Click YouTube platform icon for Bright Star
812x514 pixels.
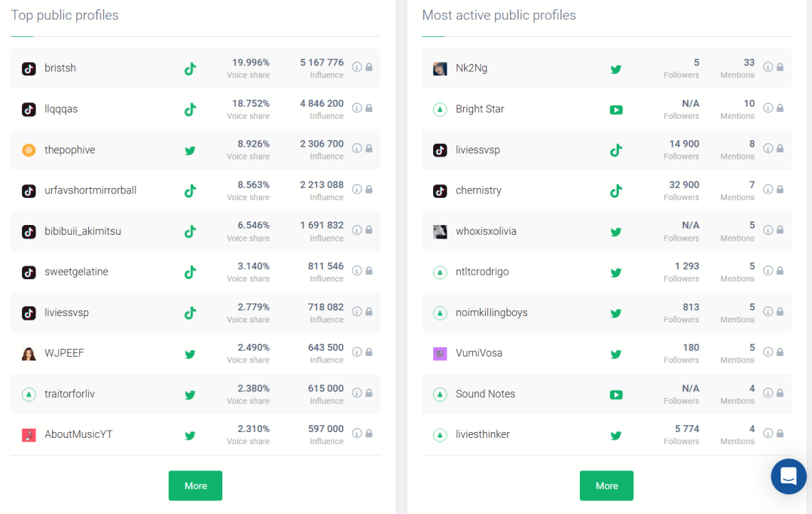click(616, 110)
